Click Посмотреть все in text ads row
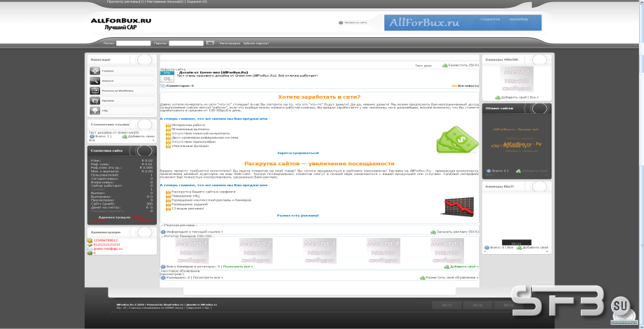 coord(207,278)
